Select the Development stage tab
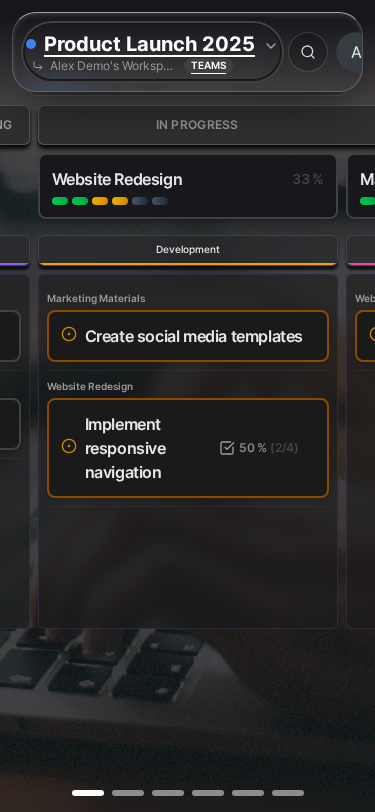The height and width of the screenshot is (812, 375). [x=188, y=250]
